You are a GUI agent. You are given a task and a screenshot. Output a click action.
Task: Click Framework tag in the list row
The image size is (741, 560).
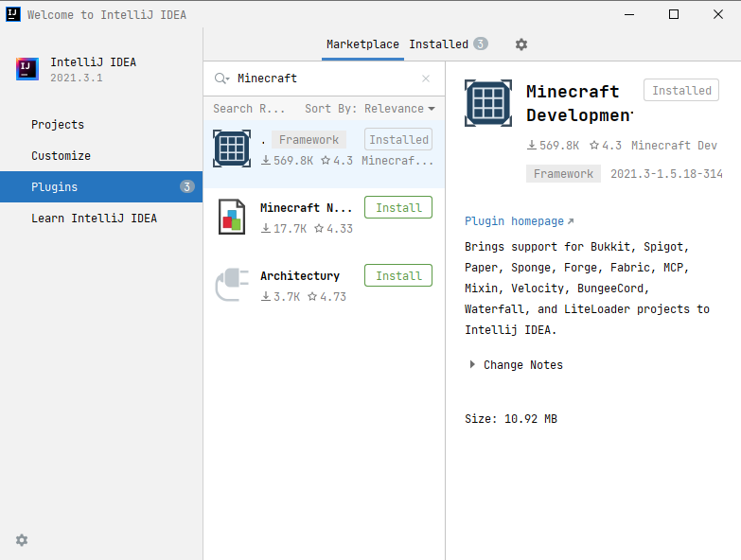pos(309,140)
